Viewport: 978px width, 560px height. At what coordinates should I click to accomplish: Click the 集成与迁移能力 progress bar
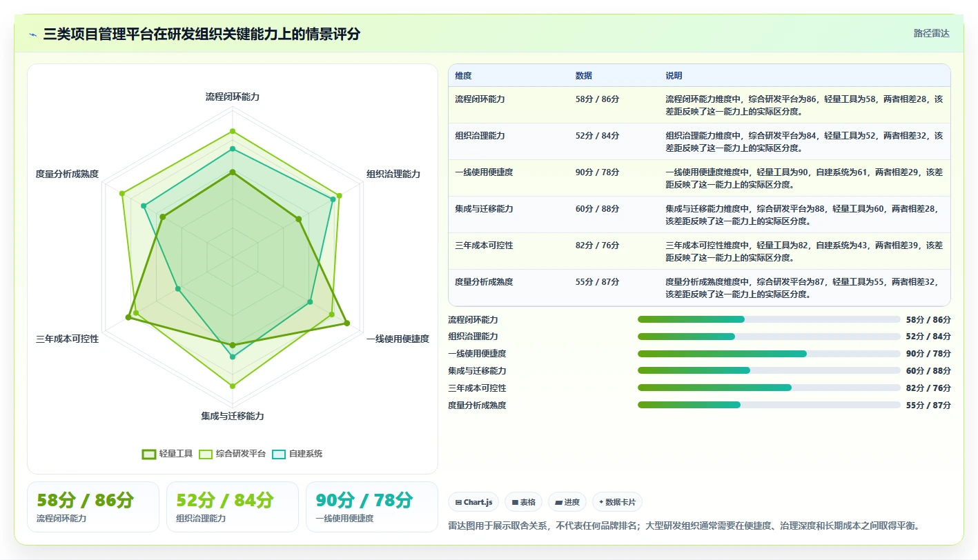coord(769,370)
